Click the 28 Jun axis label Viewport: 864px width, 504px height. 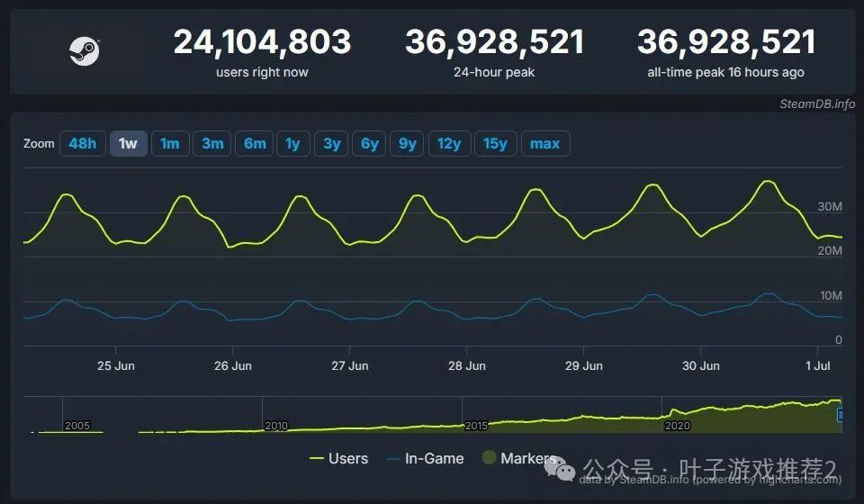(467, 365)
